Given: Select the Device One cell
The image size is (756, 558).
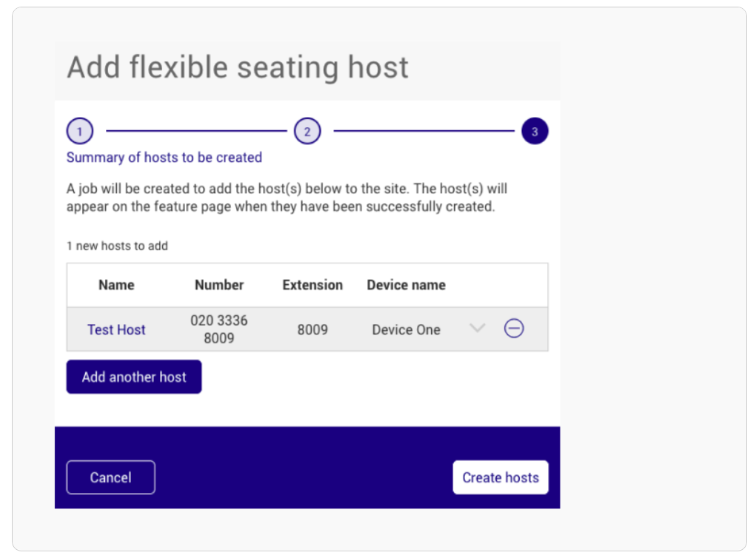Looking at the screenshot, I should click(406, 329).
